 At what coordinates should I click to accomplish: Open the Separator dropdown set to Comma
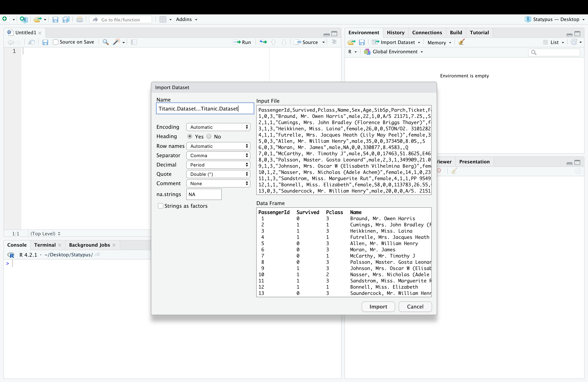pyautogui.click(x=218, y=155)
